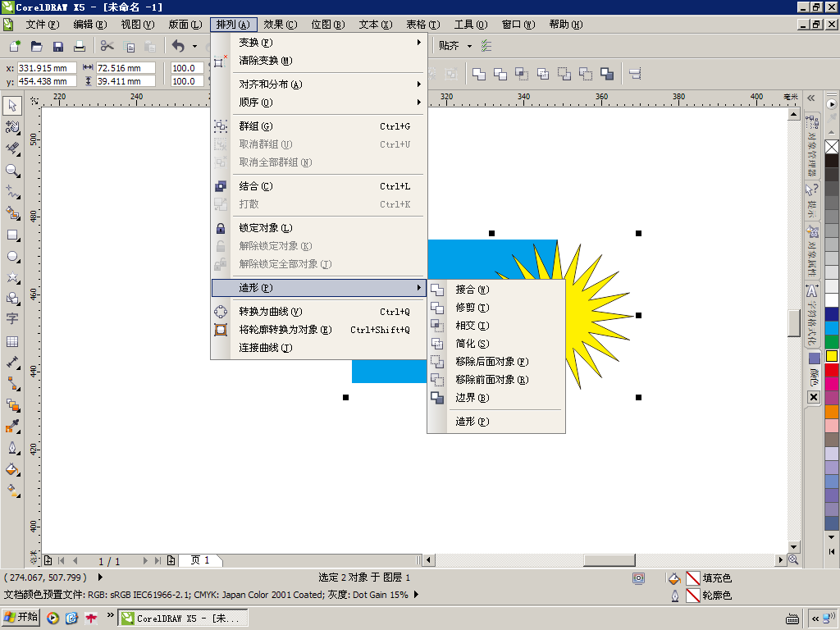Click the x position input field
Viewport: 840px width, 630px height.
(x=47, y=68)
